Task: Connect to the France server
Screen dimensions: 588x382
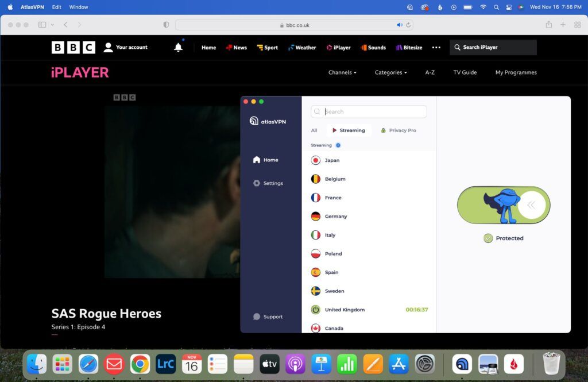Action: tap(369, 198)
